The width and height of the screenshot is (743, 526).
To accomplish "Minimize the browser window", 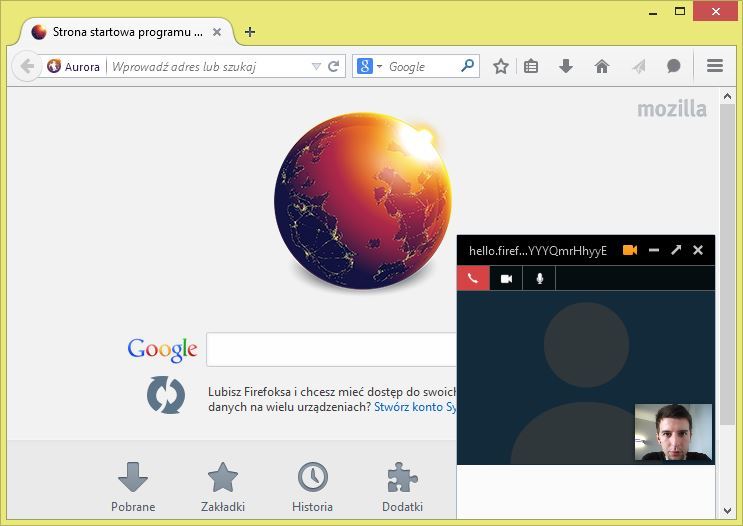I will (x=653, y=11).
